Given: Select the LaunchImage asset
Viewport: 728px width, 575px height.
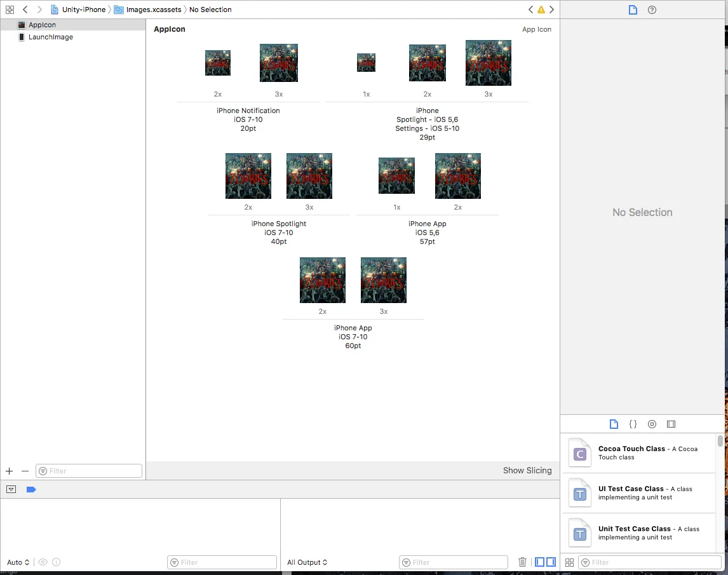Looking at the screenshot, I should pos(73,37).
